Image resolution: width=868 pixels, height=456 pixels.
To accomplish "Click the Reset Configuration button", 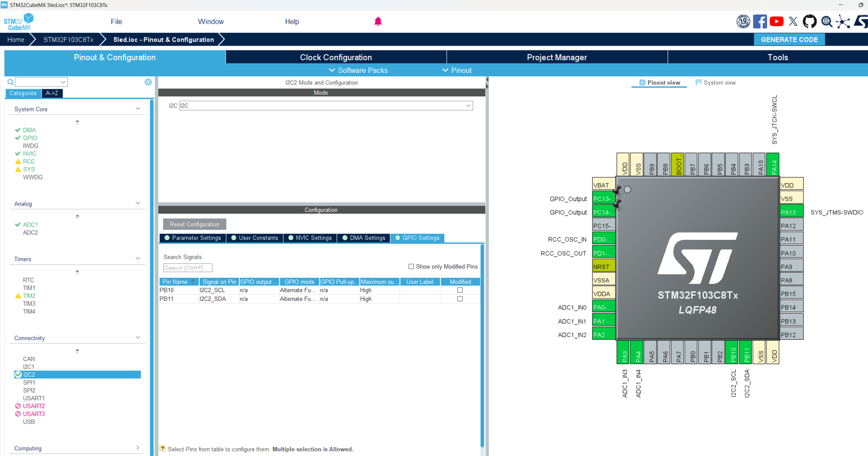I will click(x=195, y=224).
